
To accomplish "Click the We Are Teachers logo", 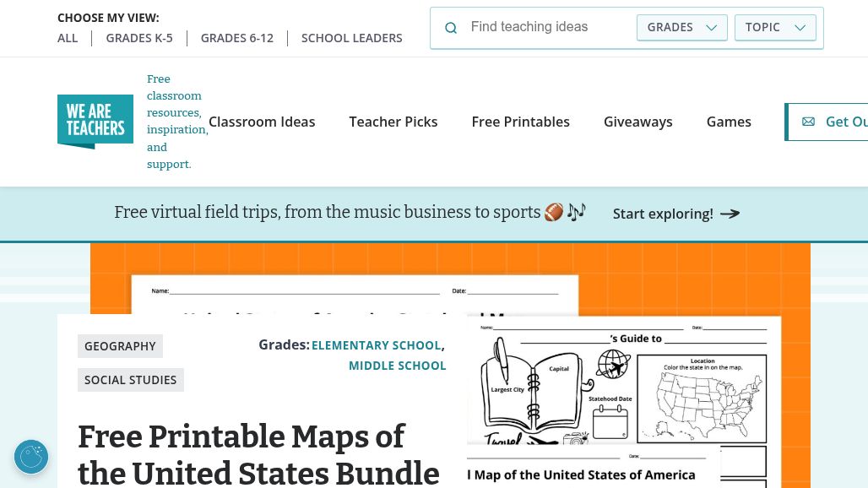I will tap(95, 122).
